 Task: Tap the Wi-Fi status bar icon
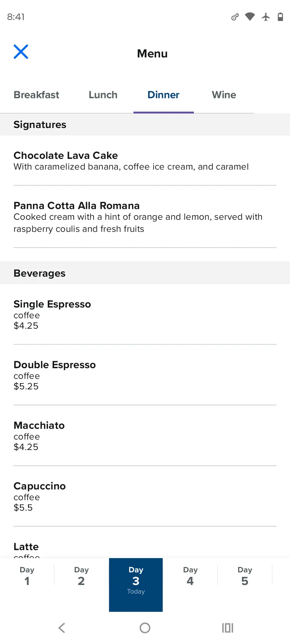tap(250, 17)
